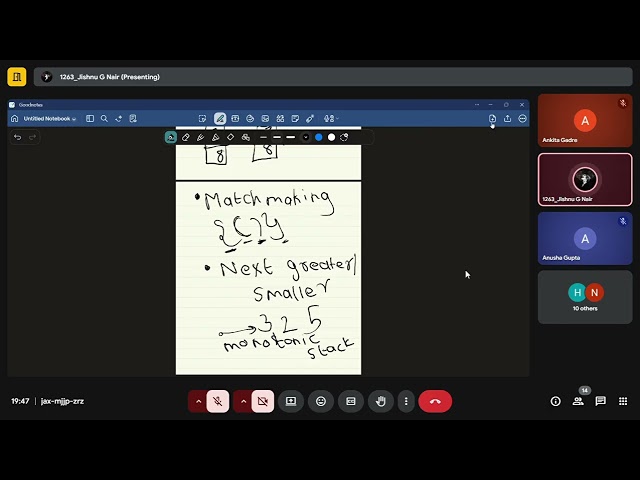Image resolution: width=640 pixels, height=480 pixels.
Task: Click Anusha Gupta's video tile
Action: point(585,238)
